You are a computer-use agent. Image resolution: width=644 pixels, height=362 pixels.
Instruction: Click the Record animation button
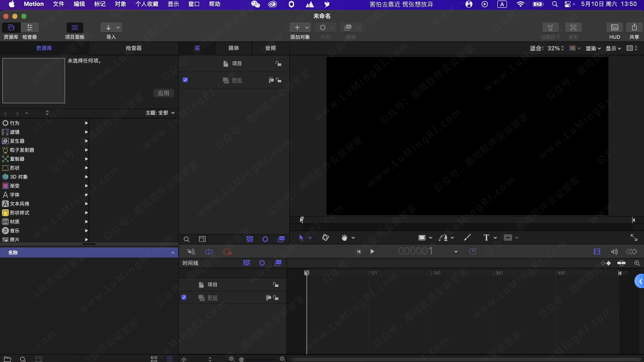click(227, 252)
